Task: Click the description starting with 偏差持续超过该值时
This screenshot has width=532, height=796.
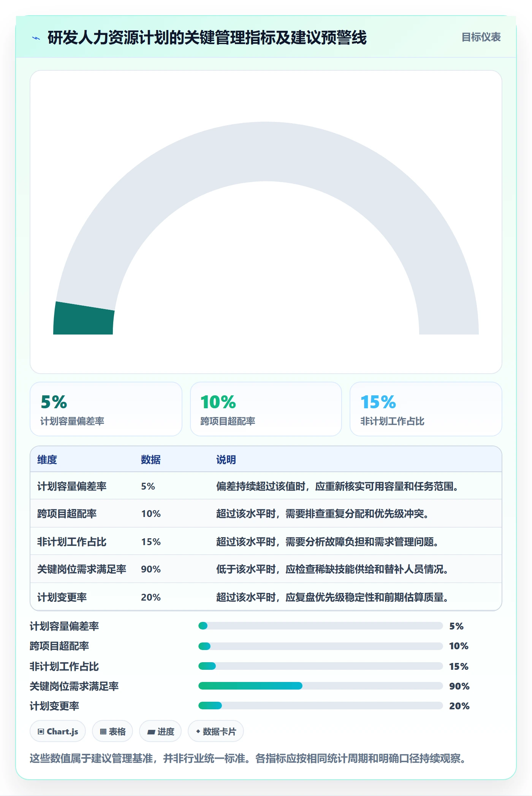Action: [x=338, y=486]
